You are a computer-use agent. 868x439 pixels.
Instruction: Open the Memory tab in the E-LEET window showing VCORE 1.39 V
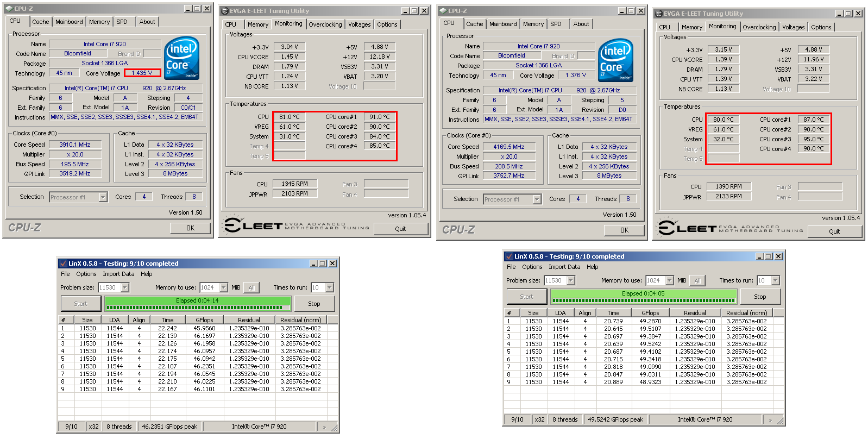(691, 27)
